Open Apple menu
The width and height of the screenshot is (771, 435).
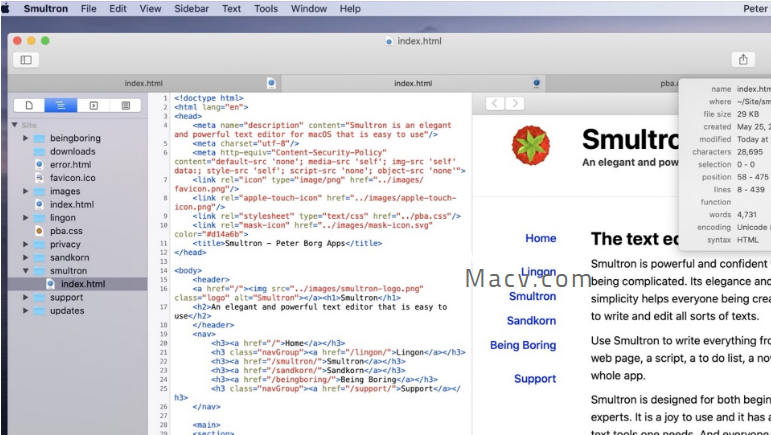tap(6, 8)
